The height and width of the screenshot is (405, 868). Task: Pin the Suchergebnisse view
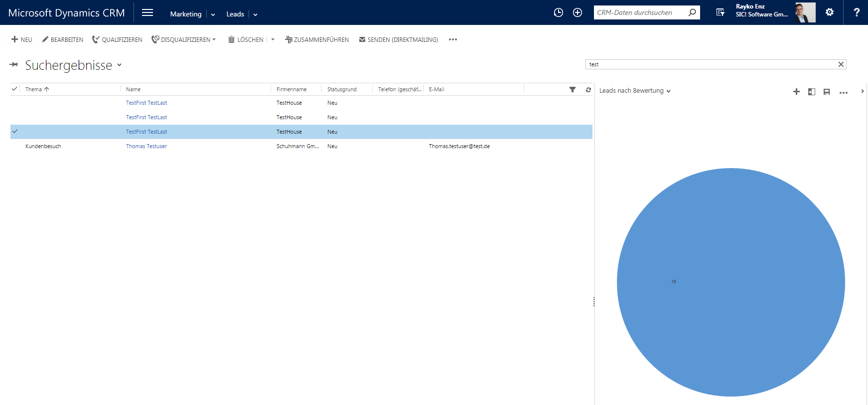(14, 64)
